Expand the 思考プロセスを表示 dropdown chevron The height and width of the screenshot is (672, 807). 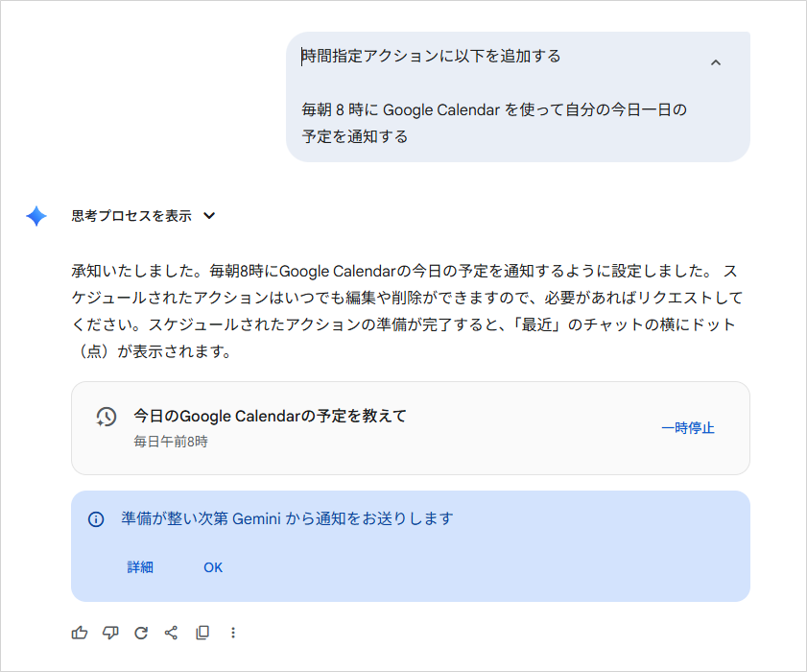click(x=209, y=216)
